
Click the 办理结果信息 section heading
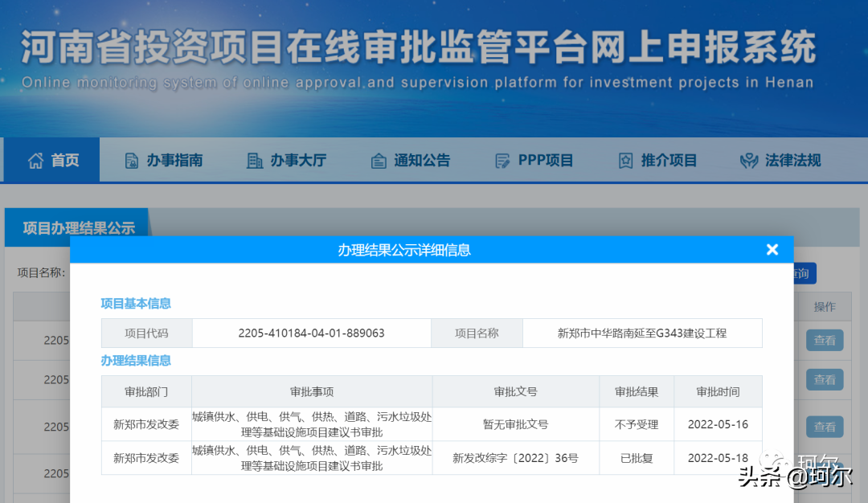pyautogui.click(x=136, y=360)
